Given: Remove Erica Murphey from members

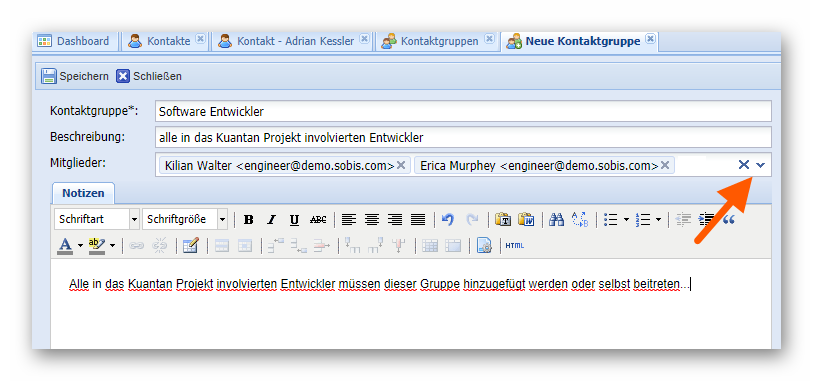Looking at the screenshot, I should coord(665,165).
